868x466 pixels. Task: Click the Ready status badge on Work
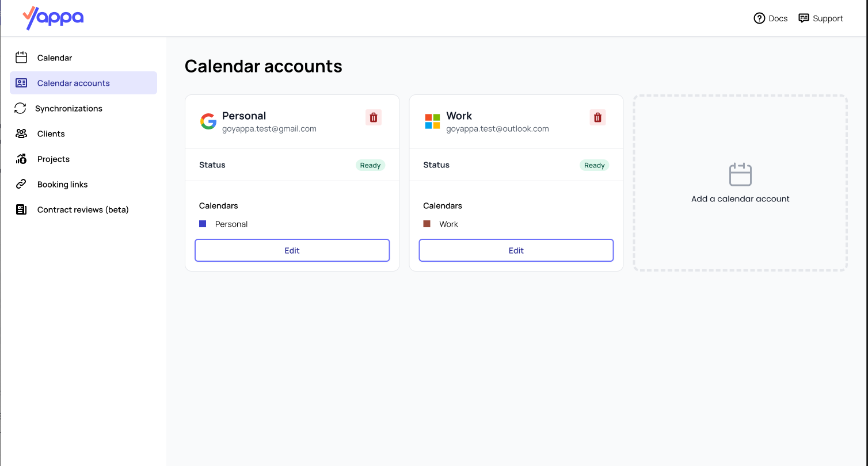pyautogui.click(x=594, y=165)
